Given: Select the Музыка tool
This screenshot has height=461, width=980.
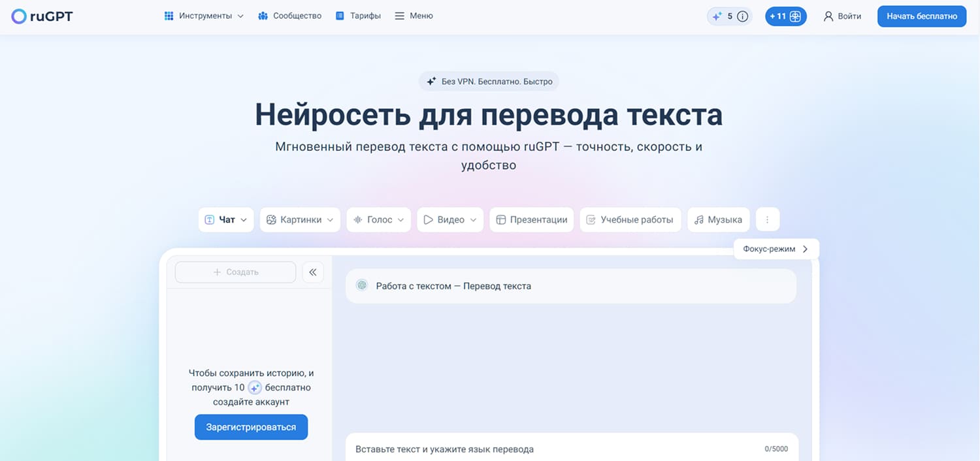Looking at the screenshot, I should (x=717, y=219).
